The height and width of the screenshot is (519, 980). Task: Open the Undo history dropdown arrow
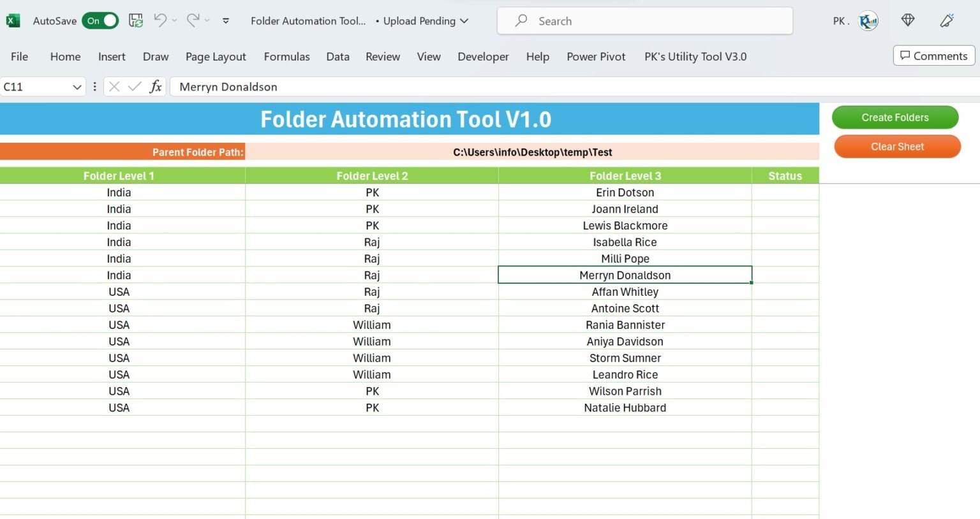coord(174,21)
